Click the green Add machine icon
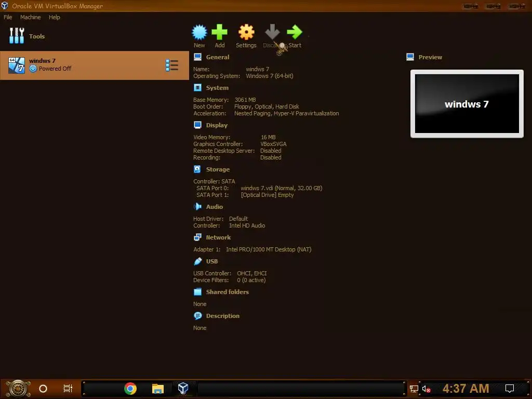This screenshot has height=399, width=532. 220,32
